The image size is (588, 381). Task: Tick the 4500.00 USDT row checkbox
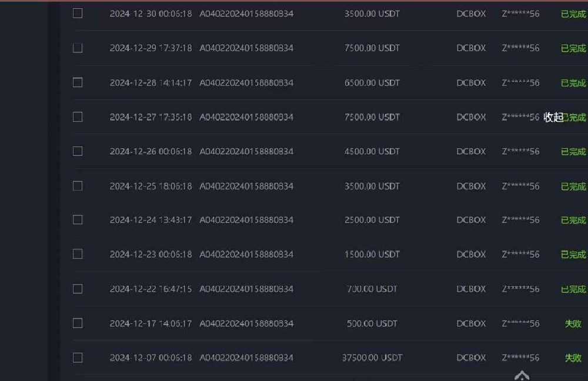pyautogui.click(x=78, y=151)
